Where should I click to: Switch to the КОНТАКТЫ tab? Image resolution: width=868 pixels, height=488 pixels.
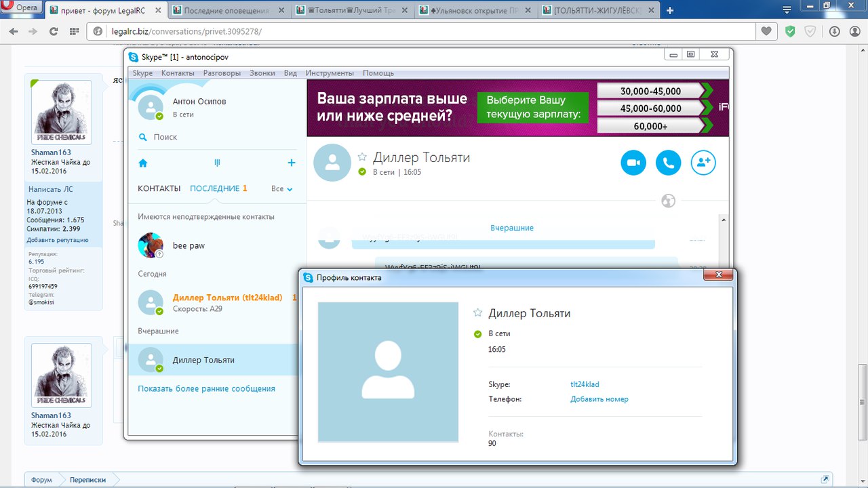[159, 188]
